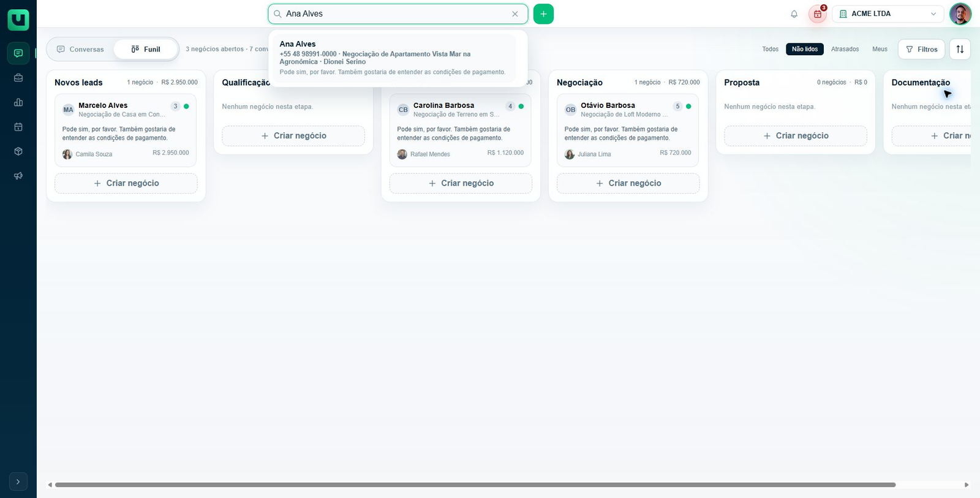Click Camila Souza's avatar photo
The image size is (980, 498).
click(67, 154)
